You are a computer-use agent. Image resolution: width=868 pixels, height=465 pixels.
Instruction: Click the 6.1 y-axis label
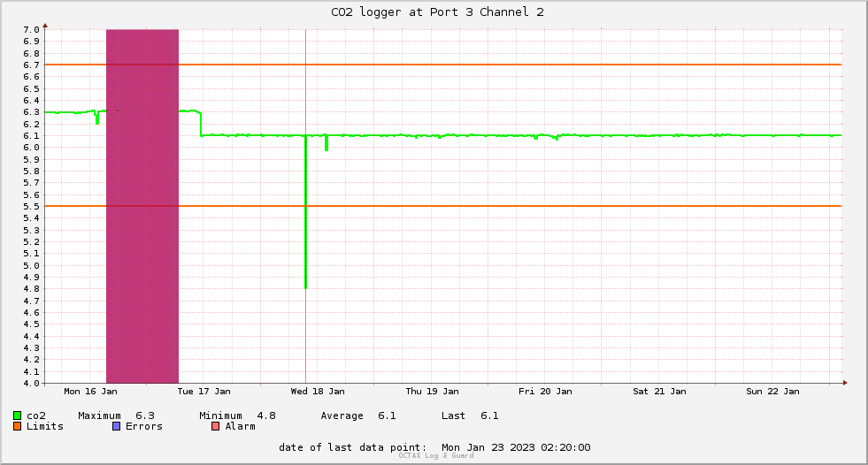(x=31, y=135)
